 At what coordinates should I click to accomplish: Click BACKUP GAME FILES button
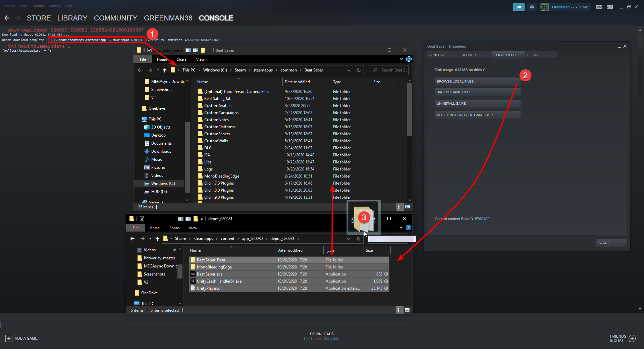click(x=478, y=92)
